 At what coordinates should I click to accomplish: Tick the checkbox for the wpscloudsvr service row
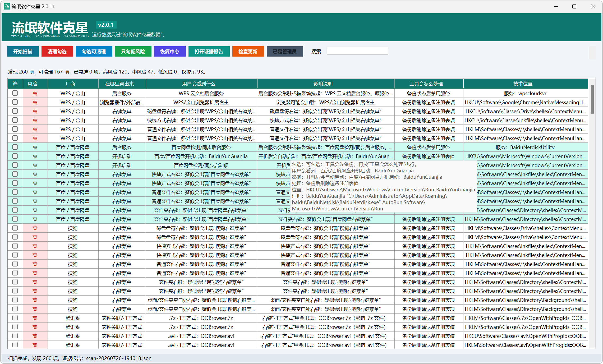pos(15,93)
